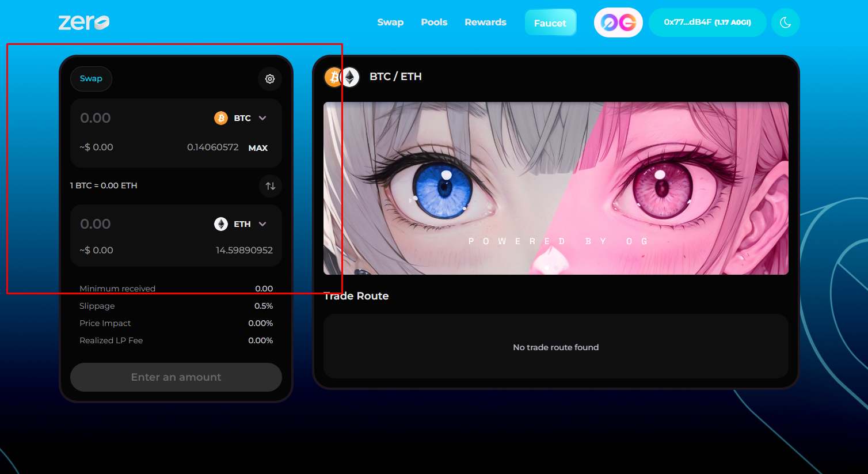
Task: Jump to the third banner slide dot
Action: point(565,268)
